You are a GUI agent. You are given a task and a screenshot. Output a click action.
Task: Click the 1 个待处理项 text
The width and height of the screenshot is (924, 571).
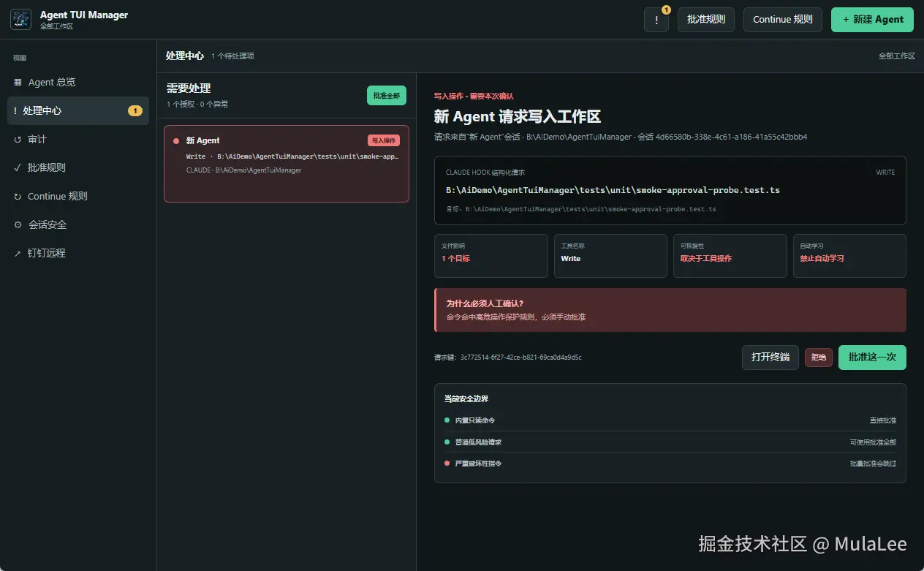click(x=233, y=56)
